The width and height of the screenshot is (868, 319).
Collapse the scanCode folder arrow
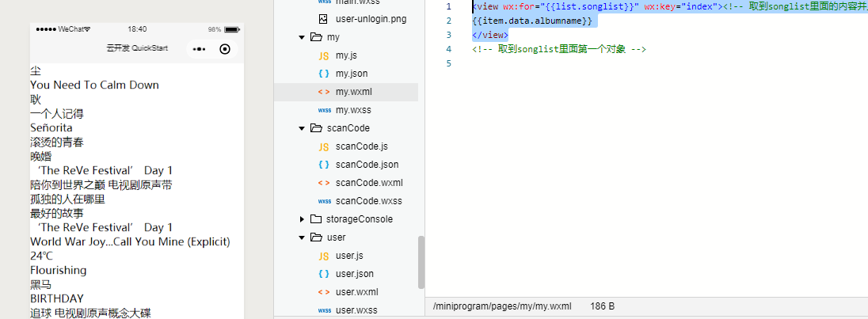coord(302,128)
